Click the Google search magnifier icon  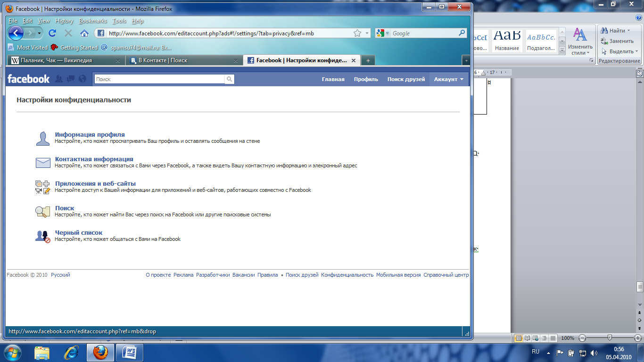(462, 33)
